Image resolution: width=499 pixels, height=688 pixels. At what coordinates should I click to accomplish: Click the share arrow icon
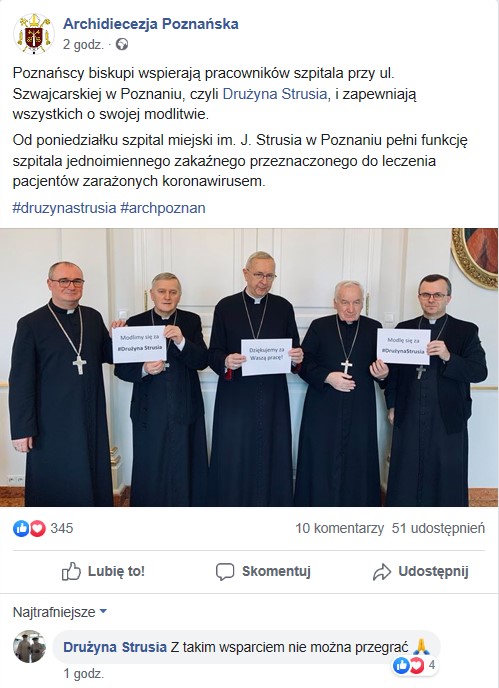pos(382,572)
